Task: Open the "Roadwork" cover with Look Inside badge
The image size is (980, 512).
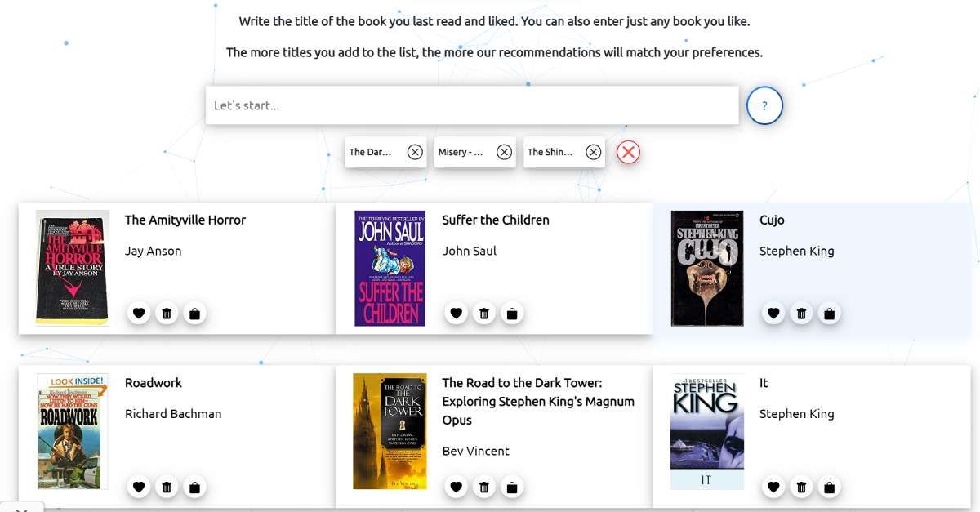Action: point(72,431)
